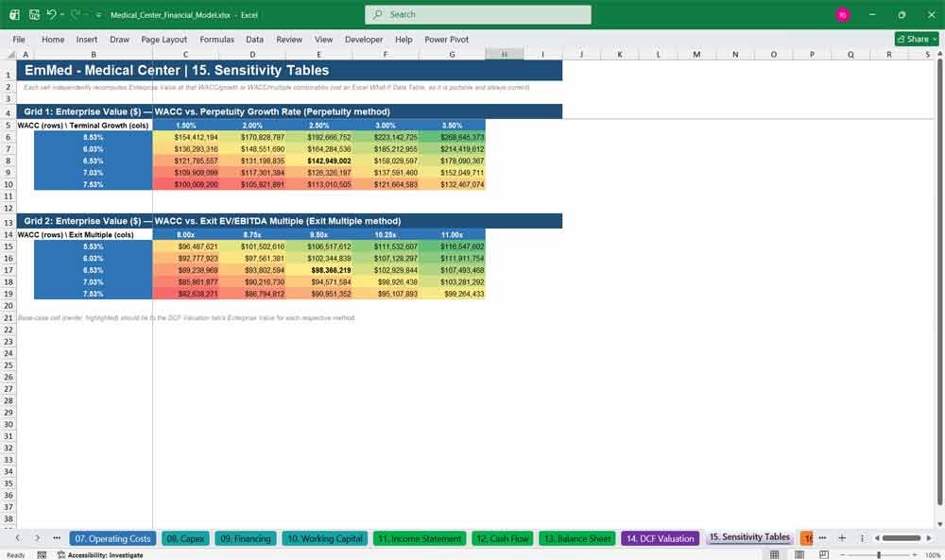
Task: Select row 21 header
Action: pos(9,318)
